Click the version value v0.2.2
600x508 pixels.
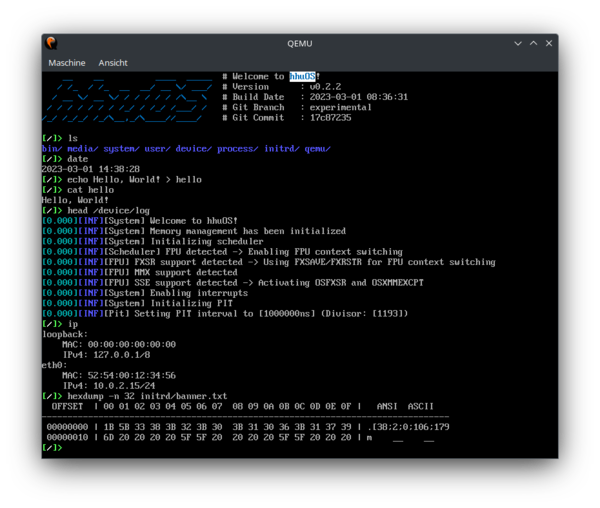[x=325, y=87]
